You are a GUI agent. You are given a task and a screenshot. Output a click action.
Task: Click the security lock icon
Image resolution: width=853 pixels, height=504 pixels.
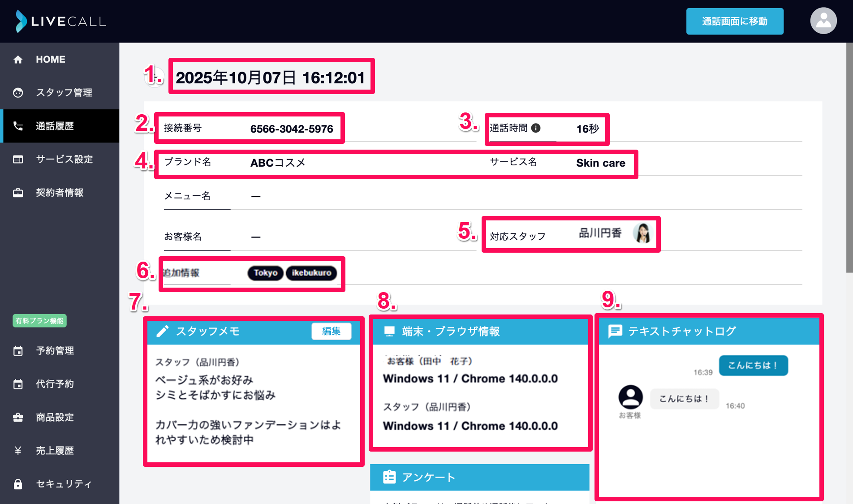18,484
